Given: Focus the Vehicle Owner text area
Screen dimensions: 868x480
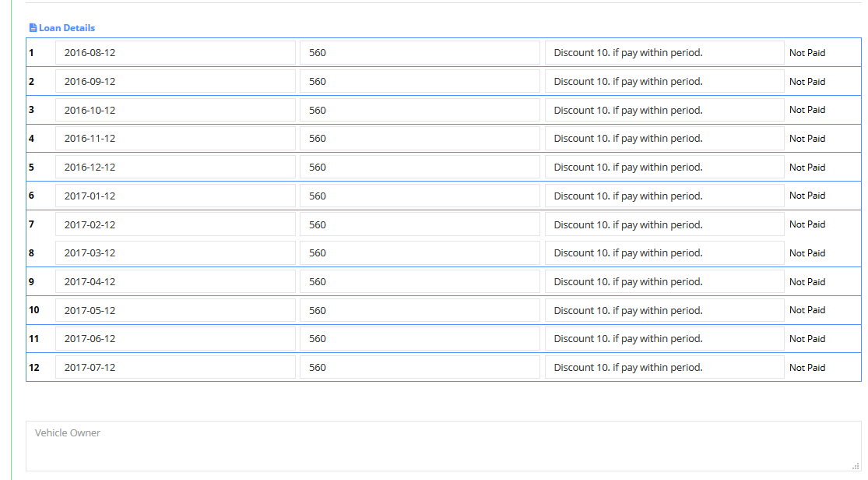Looking at the screenshot, I should click(444, 446).
